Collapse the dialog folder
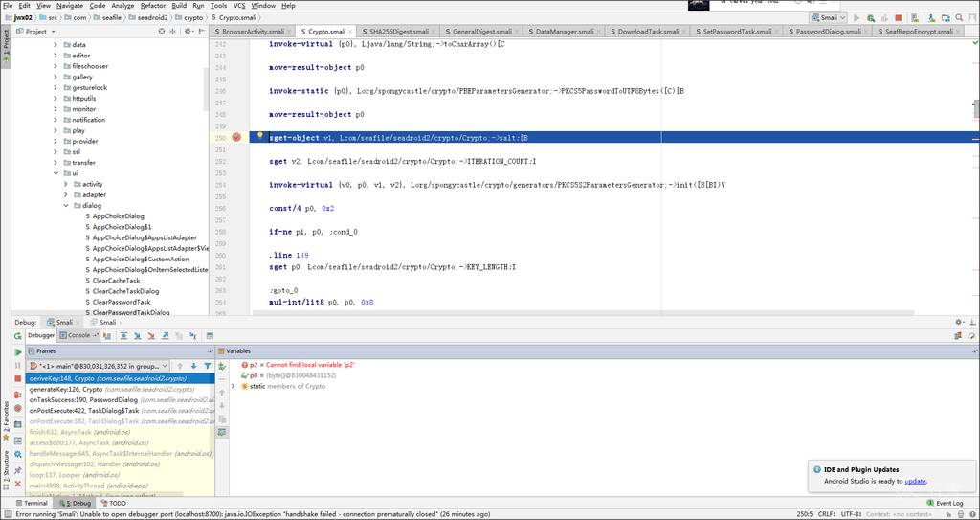980x520 pixels. pyautogui.click(x=66, y=205)
